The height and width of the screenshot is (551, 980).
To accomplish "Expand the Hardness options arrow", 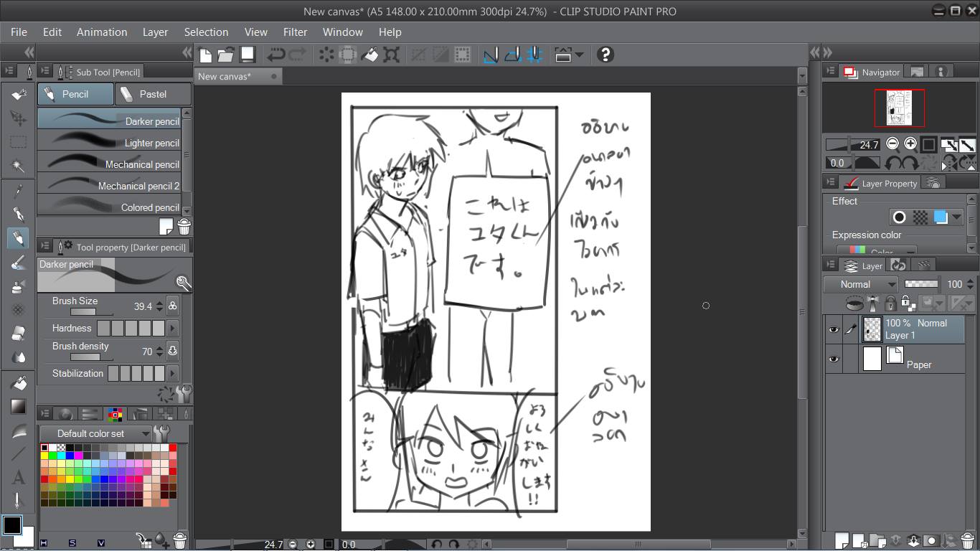I will point(172,329).
